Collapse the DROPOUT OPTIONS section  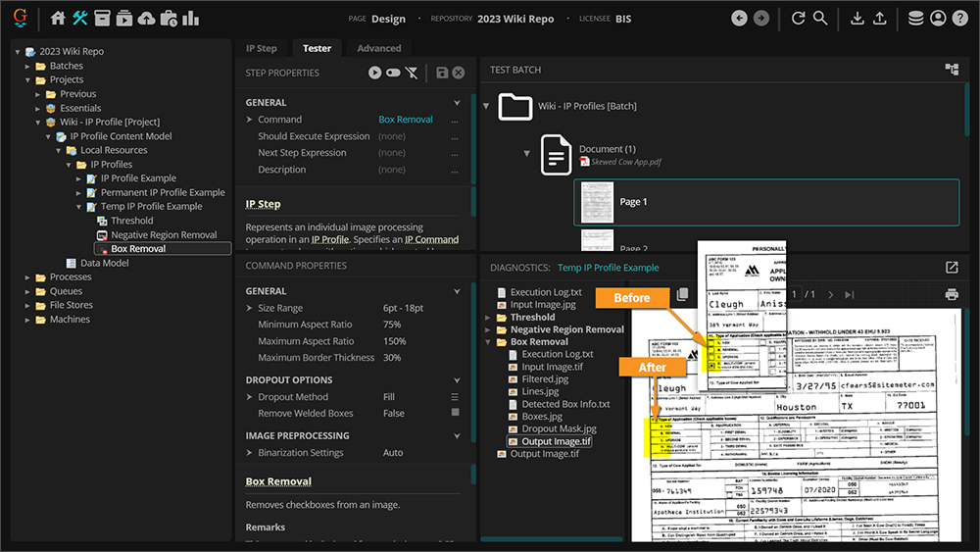(457, 380)
